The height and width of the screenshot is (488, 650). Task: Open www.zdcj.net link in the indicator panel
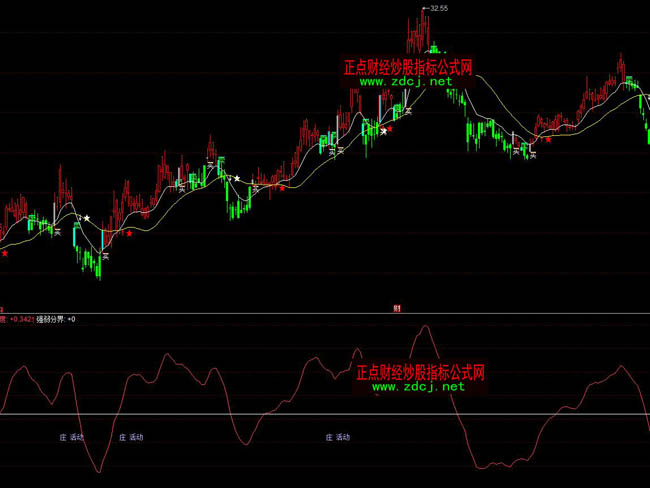click(420, 386)
